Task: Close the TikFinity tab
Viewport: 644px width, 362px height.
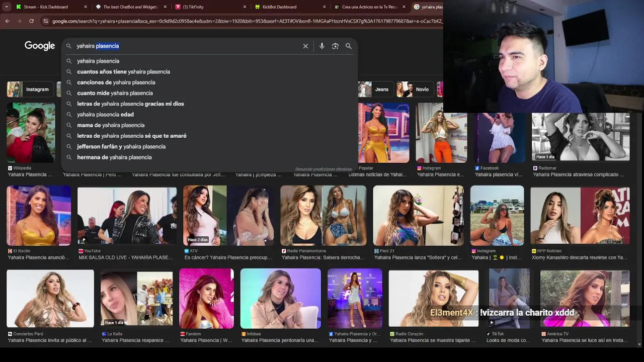Action: click(x=245, y=7)
